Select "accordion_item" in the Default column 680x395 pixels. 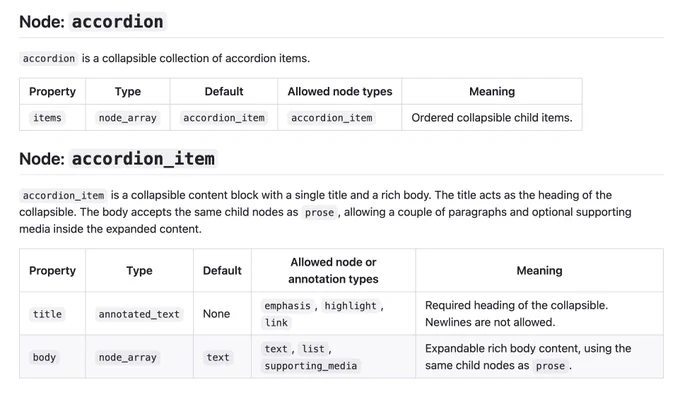tap(224, 118)
